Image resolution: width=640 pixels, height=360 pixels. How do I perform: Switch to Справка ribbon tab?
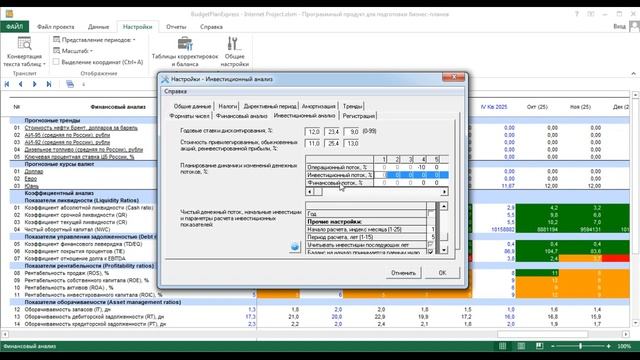pyautogui.click(x=211, y=27)
